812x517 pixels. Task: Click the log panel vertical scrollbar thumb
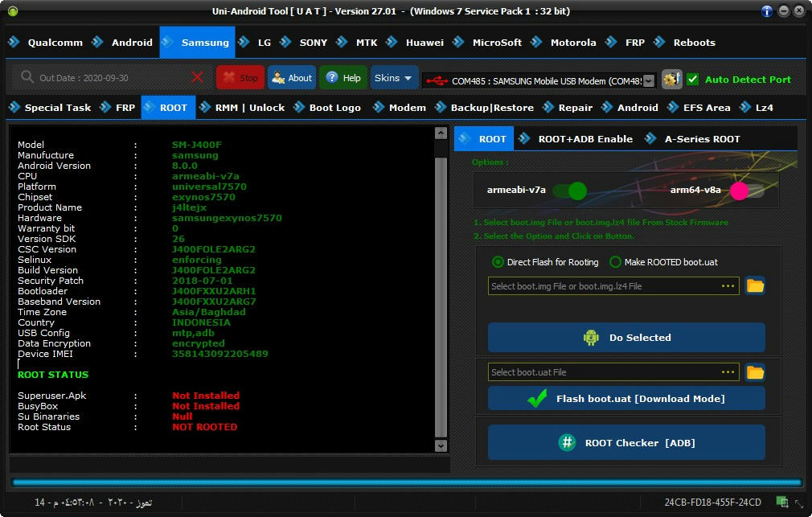441,297
